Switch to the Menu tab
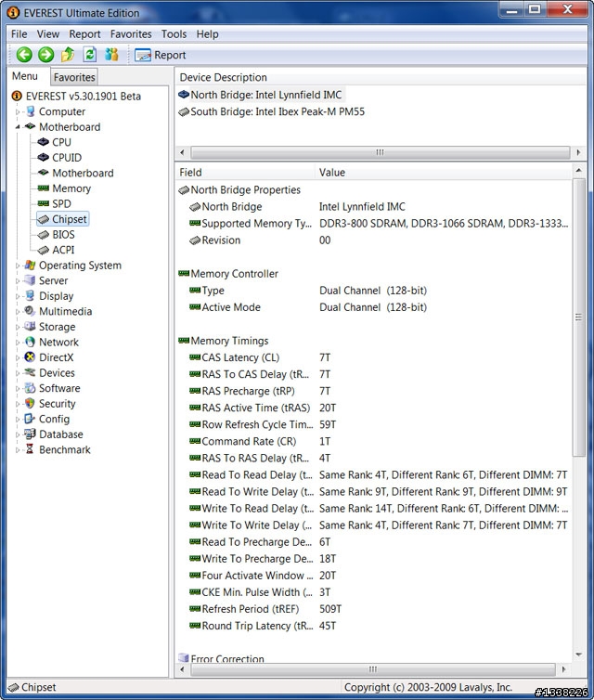Image resolution: width=594 pixels, height=700 pixels. (x=25, y=76)
